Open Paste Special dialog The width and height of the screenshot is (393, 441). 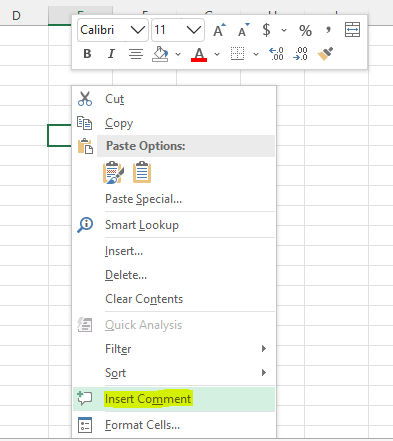click(x=174, y=199)
